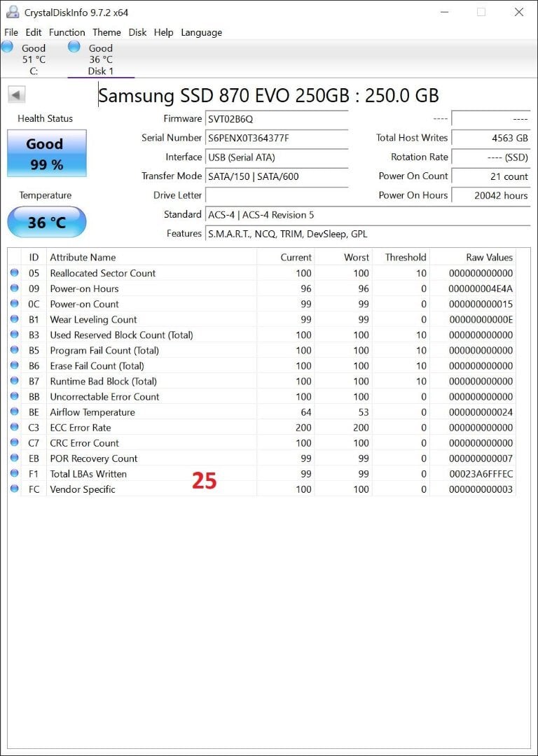Click status orb for Vendor Specific row

pyautogui.click(x=15, y=489)
